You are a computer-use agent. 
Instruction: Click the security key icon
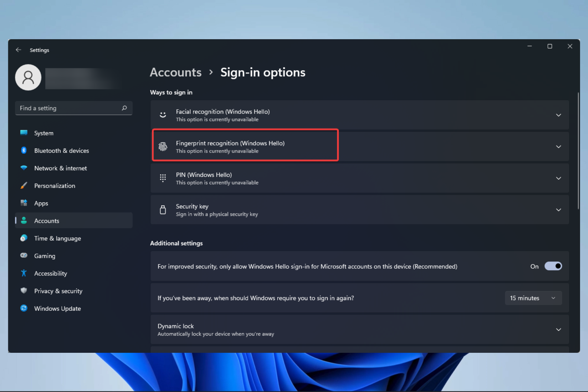click(x=163, y=209)
